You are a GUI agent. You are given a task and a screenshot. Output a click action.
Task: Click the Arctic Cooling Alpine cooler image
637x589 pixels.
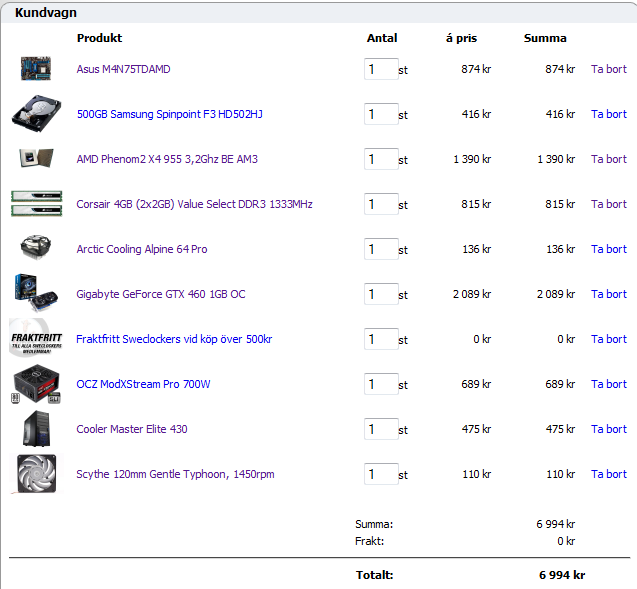(36, 248)
